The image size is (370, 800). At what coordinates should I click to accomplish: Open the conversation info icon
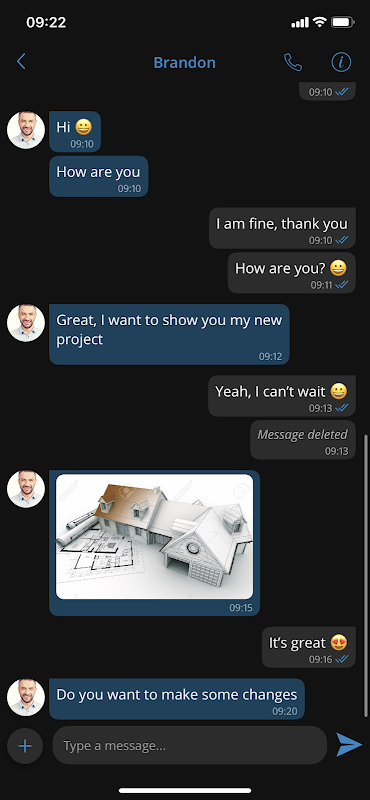(x=341, y=62)
